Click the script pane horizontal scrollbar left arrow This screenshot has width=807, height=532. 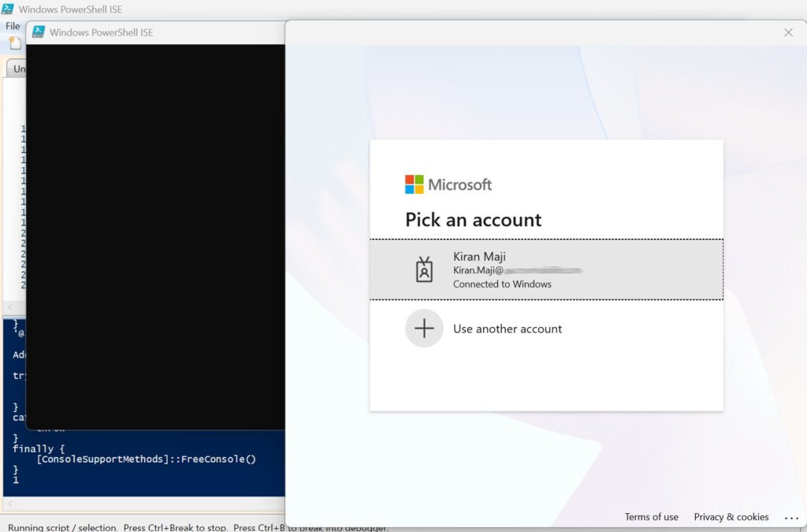(9, 307)
